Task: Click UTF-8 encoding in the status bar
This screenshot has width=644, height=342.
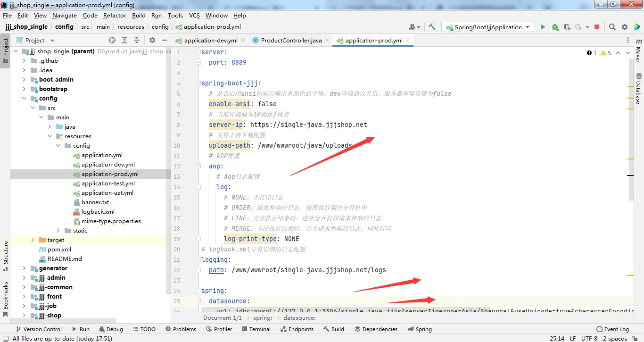Action: pyautogui.click(x=589, y=338)
